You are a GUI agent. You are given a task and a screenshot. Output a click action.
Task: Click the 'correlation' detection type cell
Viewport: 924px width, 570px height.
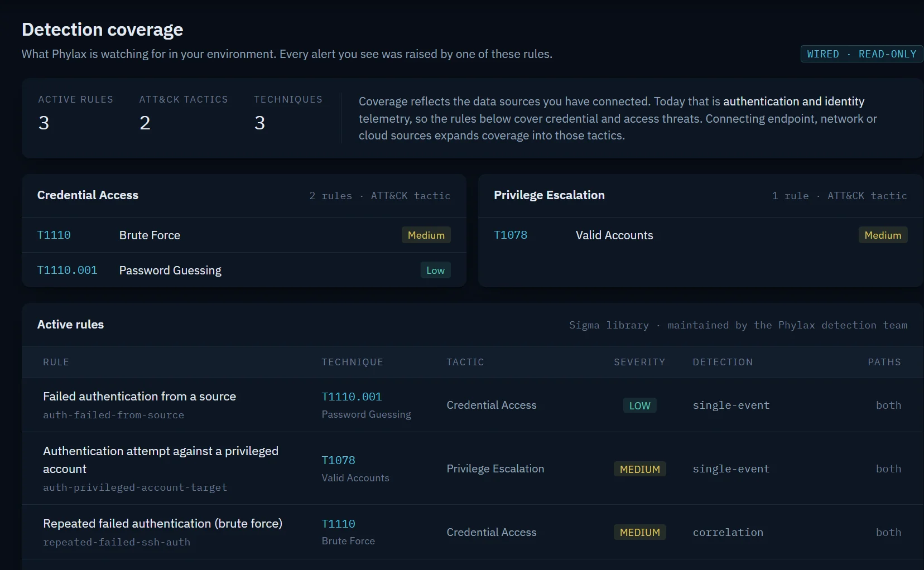coord(728,533)
